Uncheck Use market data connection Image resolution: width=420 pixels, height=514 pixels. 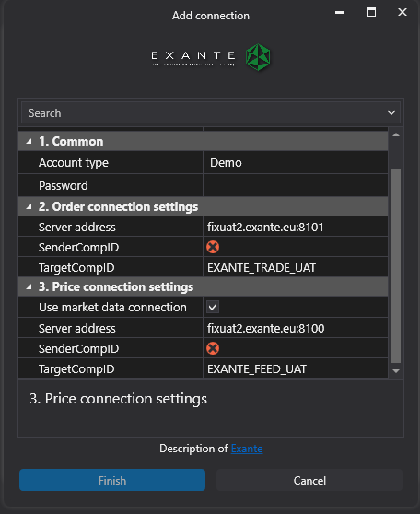213,307
